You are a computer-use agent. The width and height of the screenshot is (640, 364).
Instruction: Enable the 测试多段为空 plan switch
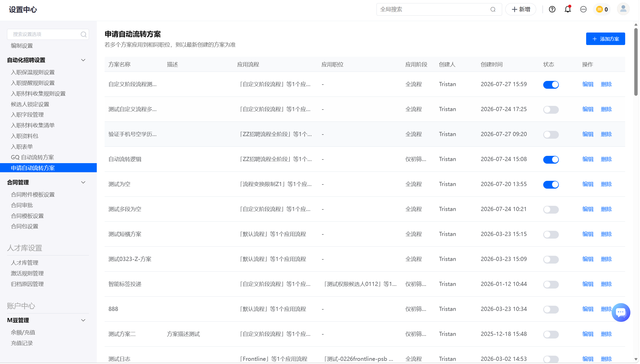pos(551,209)
